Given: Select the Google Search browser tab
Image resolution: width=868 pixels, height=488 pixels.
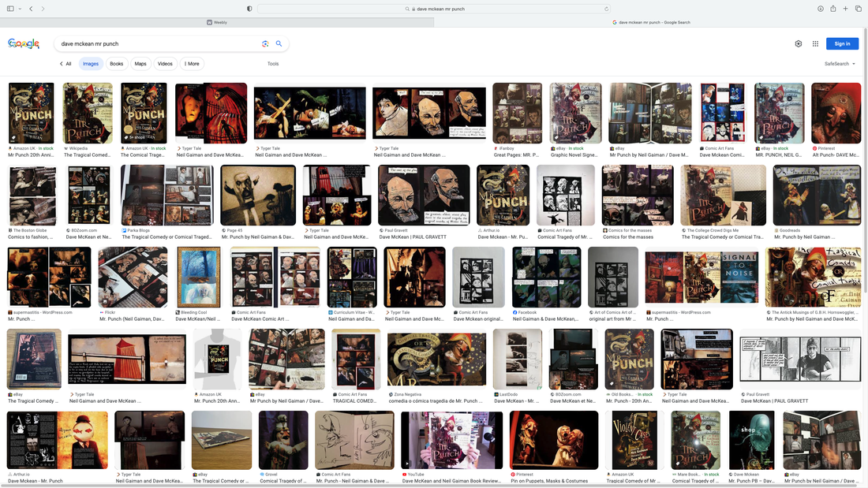Looking at the screenshot, I should click(651, 22).
